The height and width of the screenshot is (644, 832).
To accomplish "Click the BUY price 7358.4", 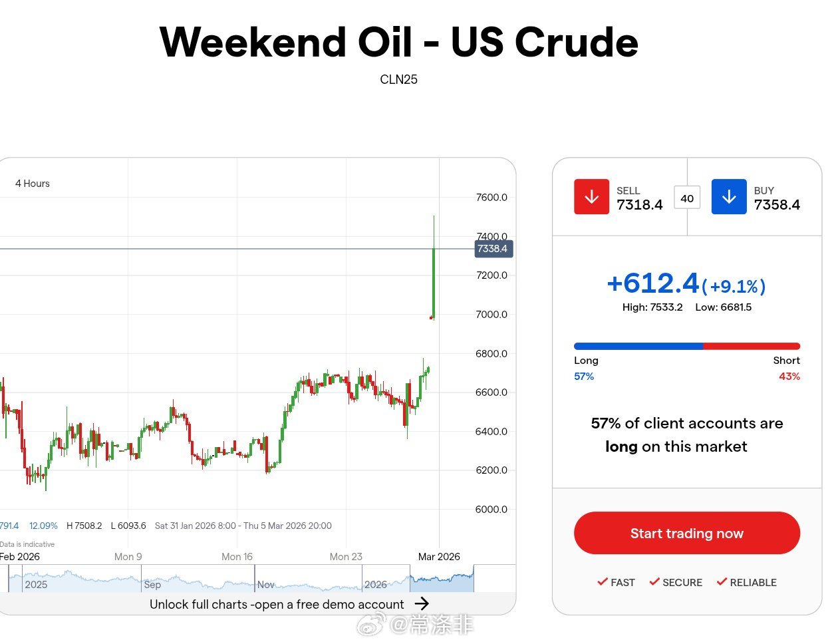I will [x=777, y=205].
